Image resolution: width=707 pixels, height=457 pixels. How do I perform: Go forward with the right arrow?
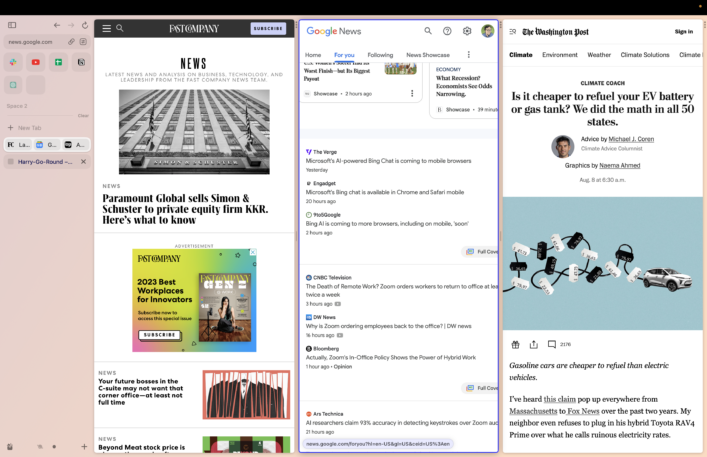[71, 25]
